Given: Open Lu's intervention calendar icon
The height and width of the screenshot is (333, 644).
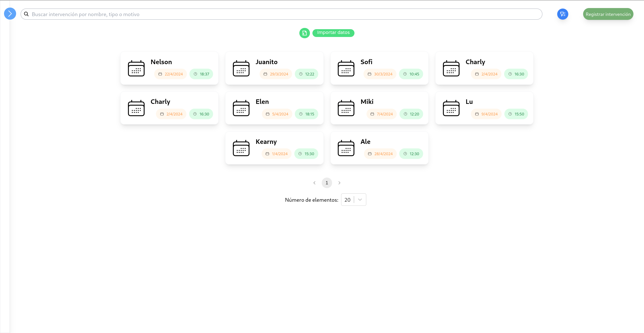Looking at the screenshot, I should [451, 108].
